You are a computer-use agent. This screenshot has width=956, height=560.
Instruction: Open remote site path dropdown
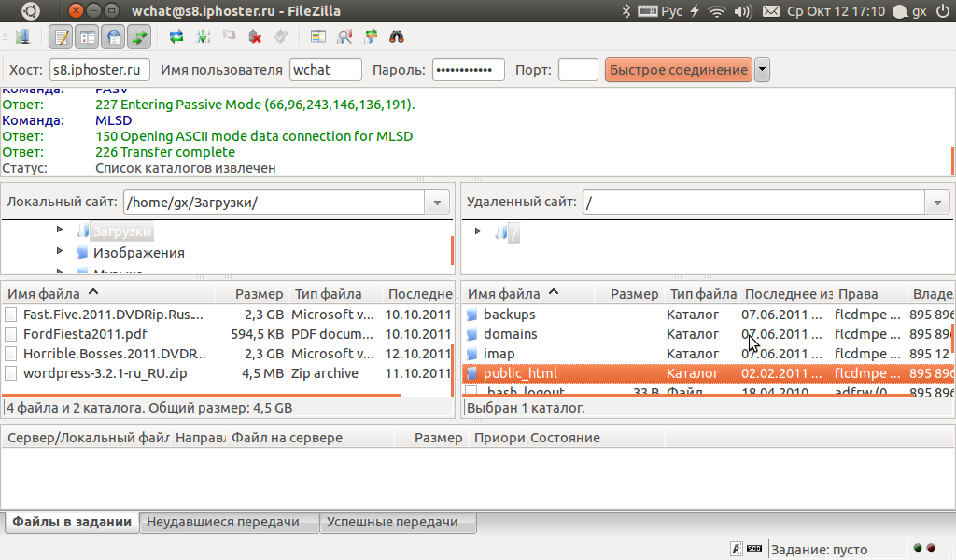[937, 203]
